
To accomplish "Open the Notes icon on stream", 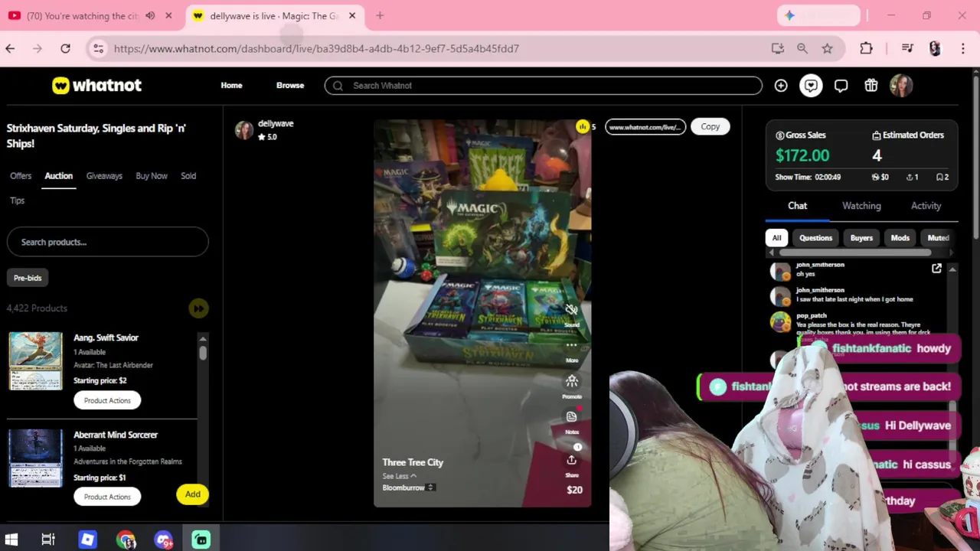I will click(571, 416).
